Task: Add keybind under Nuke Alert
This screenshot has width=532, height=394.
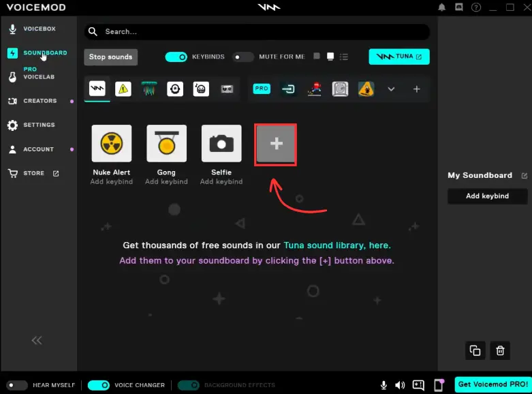Action: pyautogui.click(x=112, y=182)
